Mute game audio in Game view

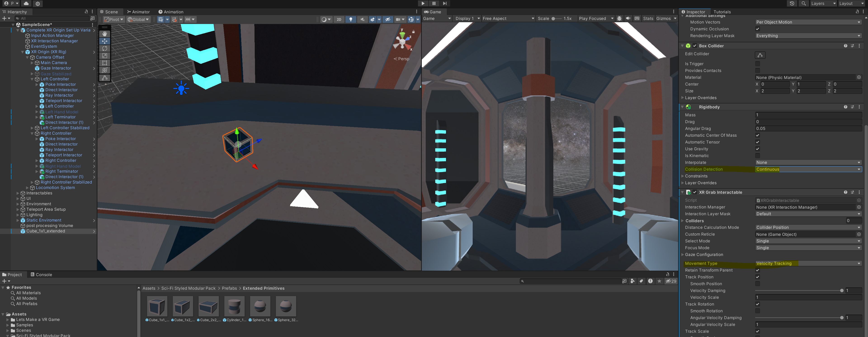click(x=628, y=19)
